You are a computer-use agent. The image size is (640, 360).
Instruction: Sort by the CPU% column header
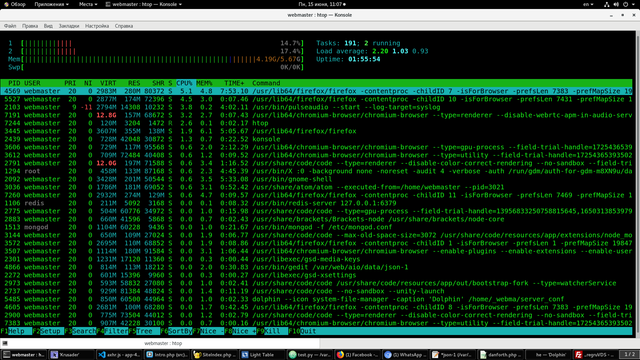pos(184,83)
